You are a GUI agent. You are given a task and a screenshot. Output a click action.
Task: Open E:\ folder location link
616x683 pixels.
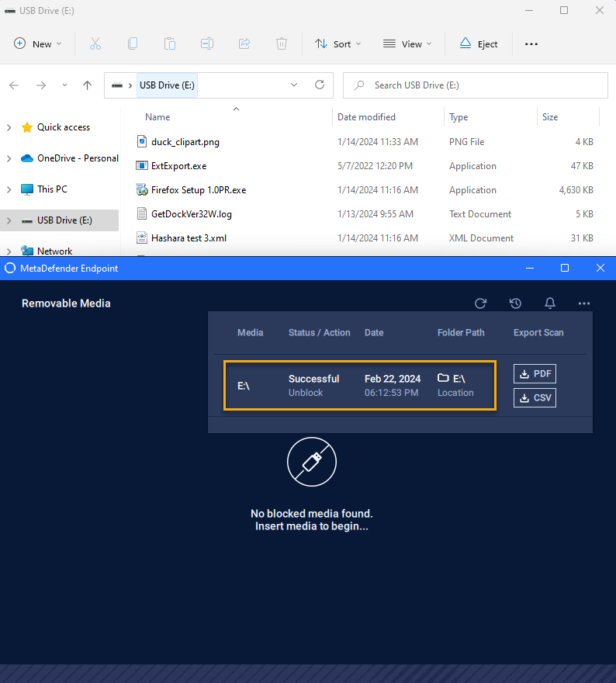tap(455, 385)
